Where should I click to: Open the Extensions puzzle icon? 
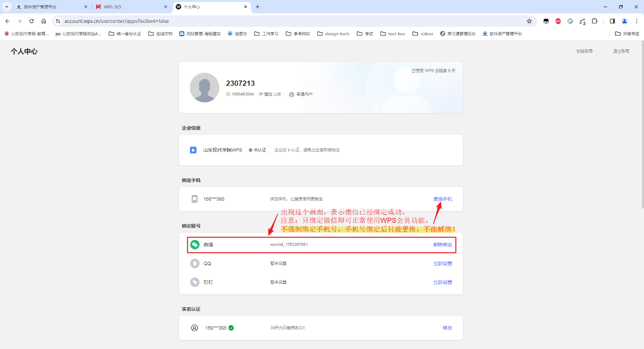pos(595,21)
